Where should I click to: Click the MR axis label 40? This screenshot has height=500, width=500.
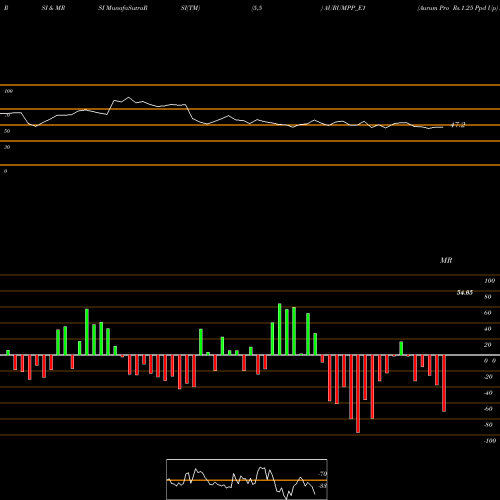click(x=488, y=329)
